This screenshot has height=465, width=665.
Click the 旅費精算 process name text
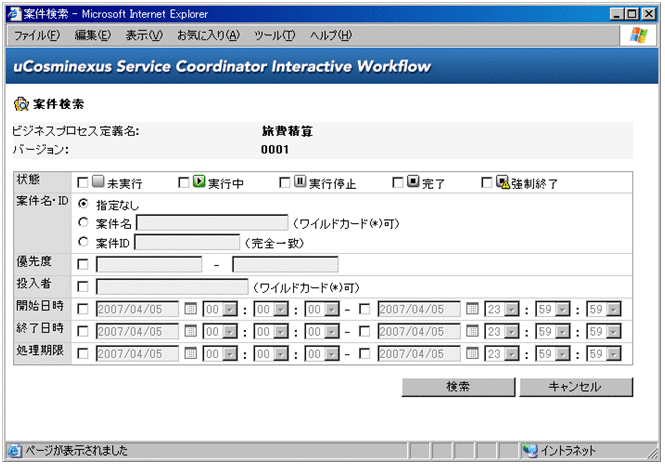pos(287,131)
